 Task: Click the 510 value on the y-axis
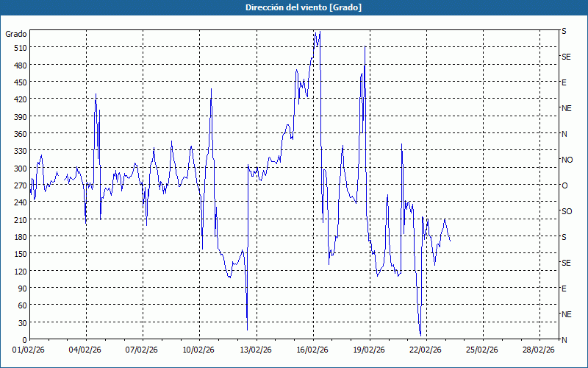pyautogui.click(x=19, y=48)
